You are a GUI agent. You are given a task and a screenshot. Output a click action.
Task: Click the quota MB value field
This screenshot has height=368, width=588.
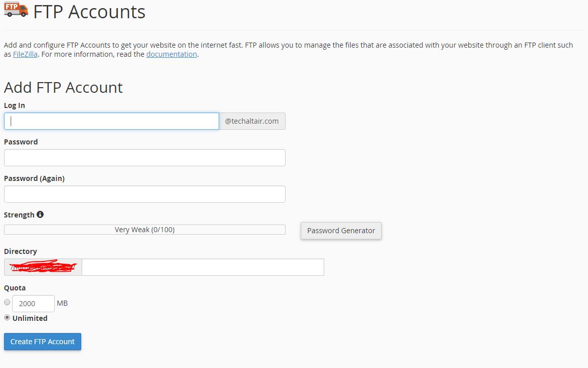(33, 304)
